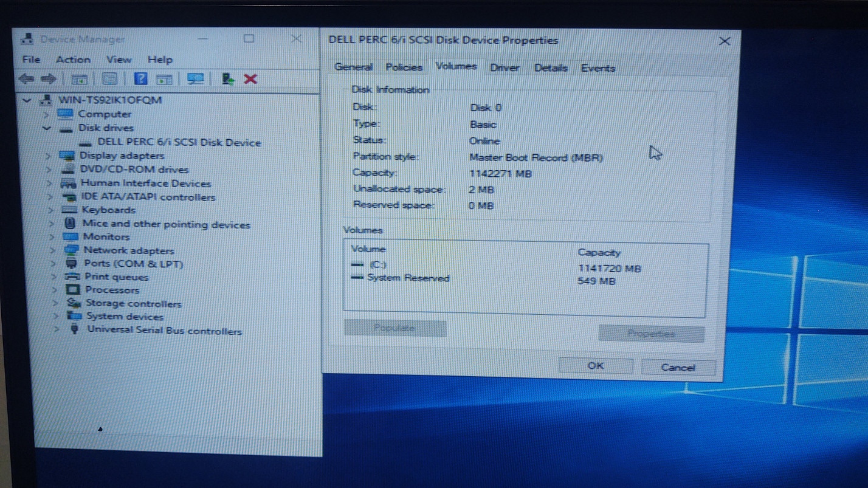Image resolution: width=868 pixels, height=488 pixels.
Task: Switch to the Policies tab
Action: click(404, 67)
